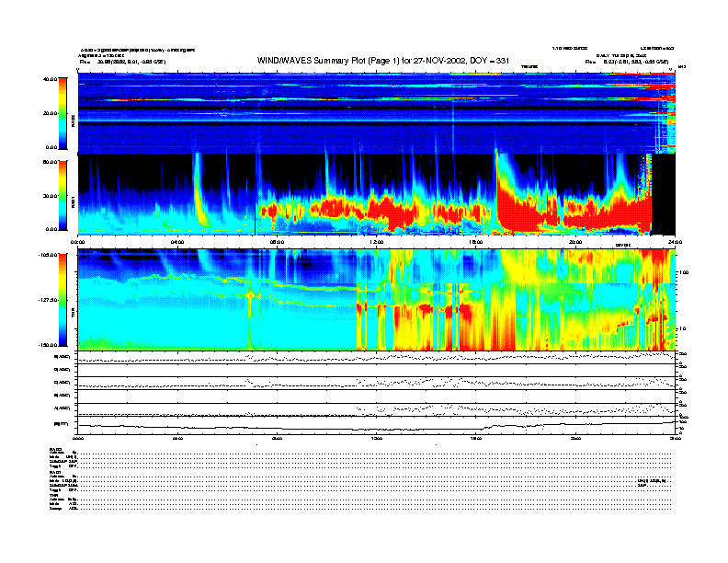The image size is (728, 563).
Task: Click the RAD2 color scale bar
Action: [61, 112]
